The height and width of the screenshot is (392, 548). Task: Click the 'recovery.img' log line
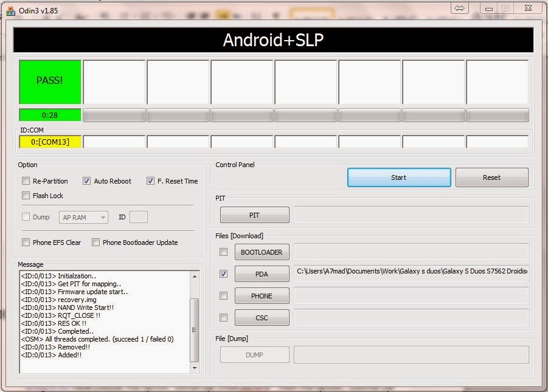[x=58, y=300]
